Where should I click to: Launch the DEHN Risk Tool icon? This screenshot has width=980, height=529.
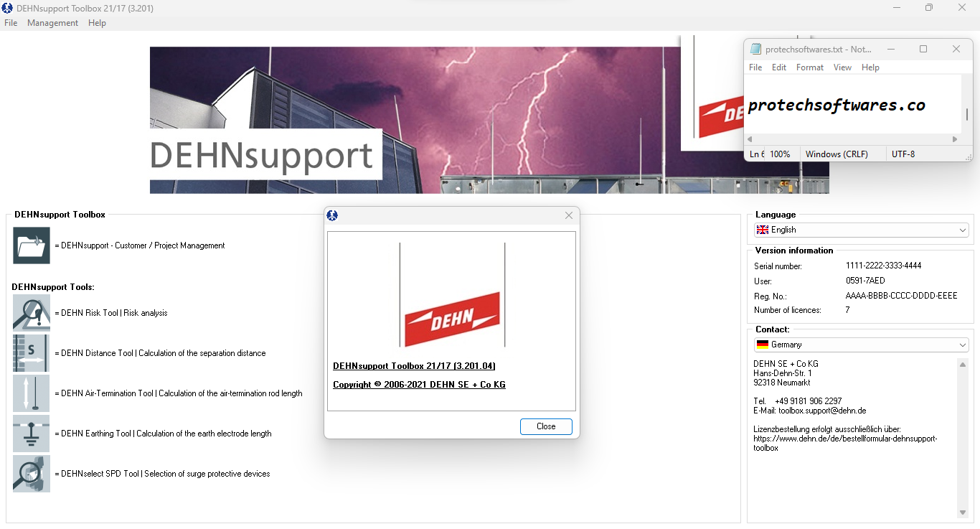click(x=32, y=313)
